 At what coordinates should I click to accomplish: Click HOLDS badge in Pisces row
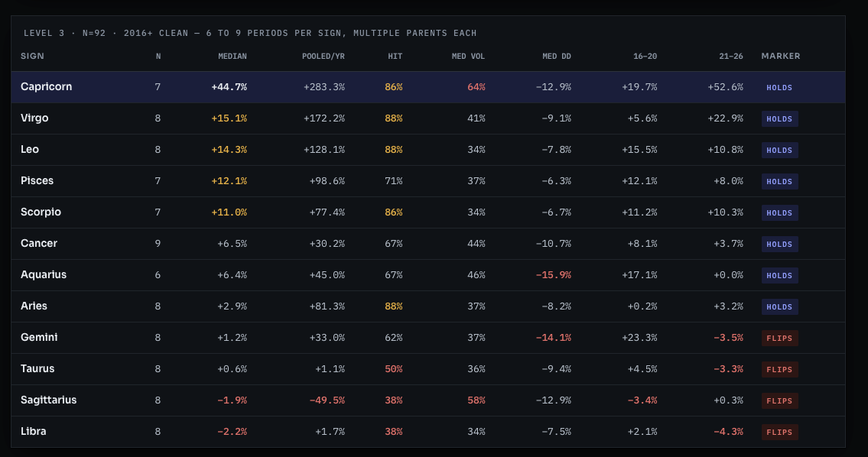pyautogui.click(x=779, y=181)
